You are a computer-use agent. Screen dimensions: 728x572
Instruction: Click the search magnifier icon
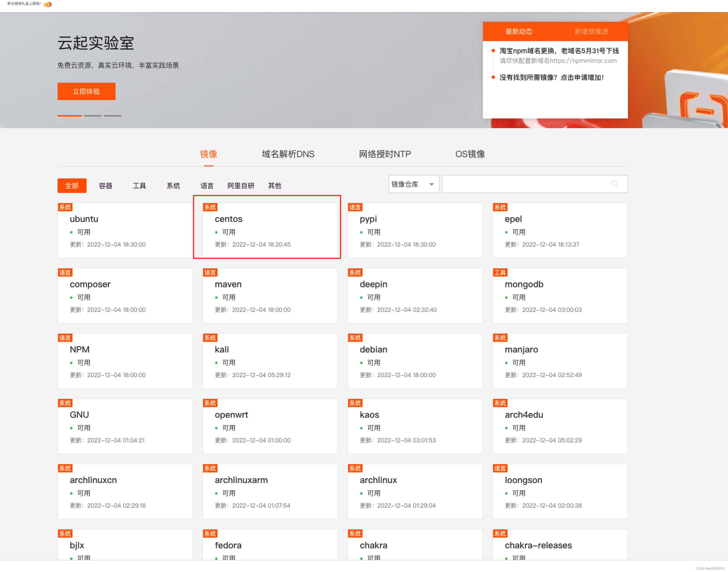[614, 184]
